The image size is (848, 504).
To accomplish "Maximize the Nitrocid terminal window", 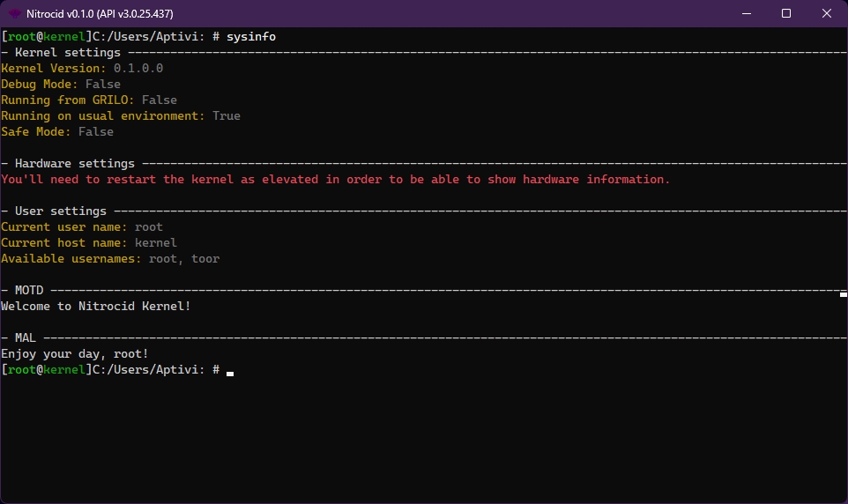I will click(x=786, y=13).
